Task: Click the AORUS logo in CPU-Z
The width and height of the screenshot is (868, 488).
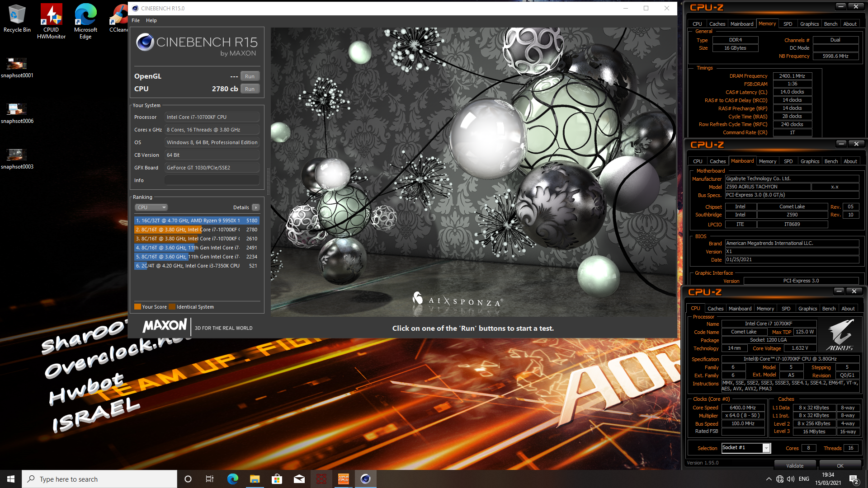Action: point(840,335)
